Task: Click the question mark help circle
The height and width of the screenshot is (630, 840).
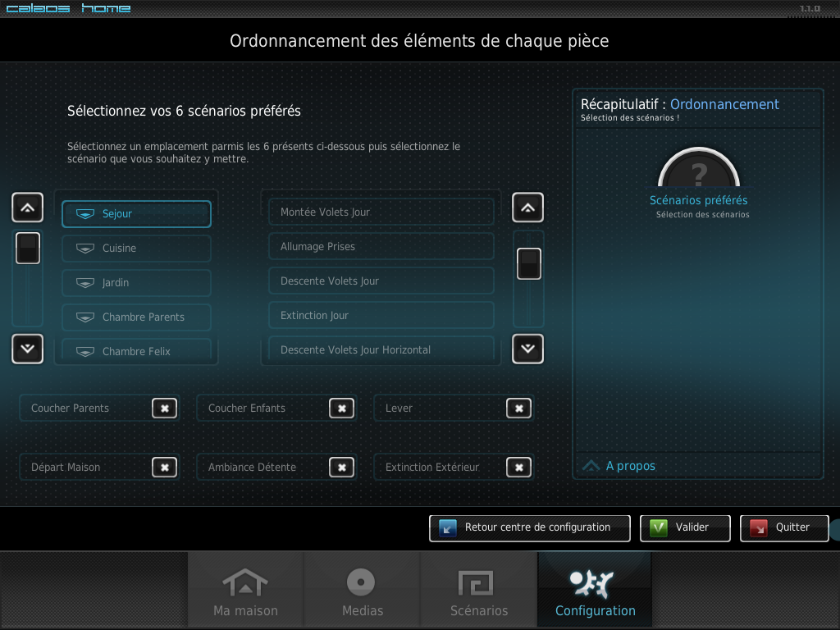Action: pyautogui.click(x=699, y=167)
